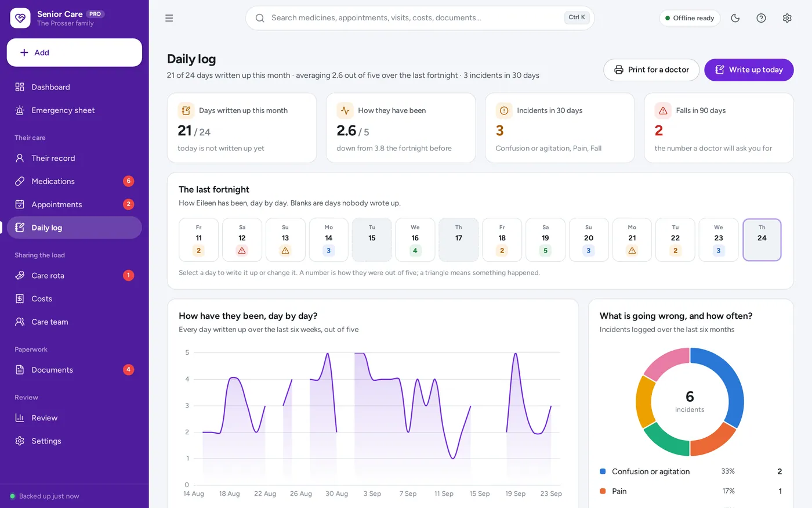812x508 pixels.
Task: Go to Their record
Action: [74, 158]
